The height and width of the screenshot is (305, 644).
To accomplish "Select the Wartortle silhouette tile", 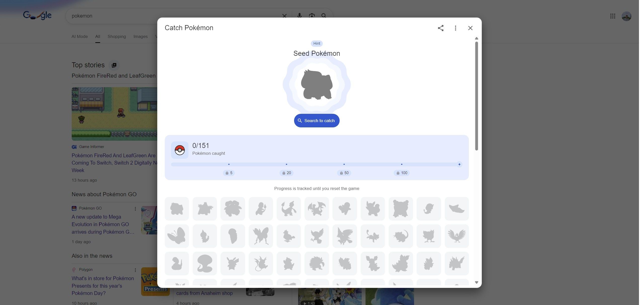I will tap(373, 209).
